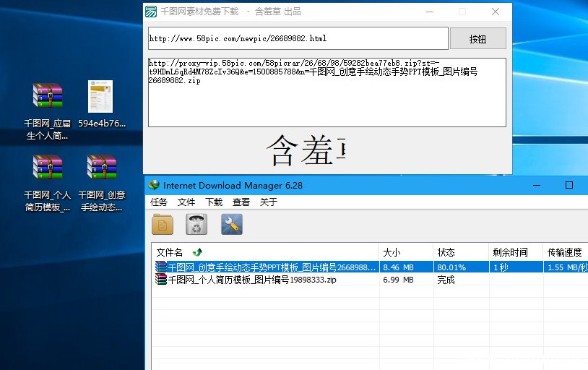Screen dimensions: 588x370
Task: Select the 千图网_创意手绘动态手势PPT模板 download row
Action: [x=370, y=267]
